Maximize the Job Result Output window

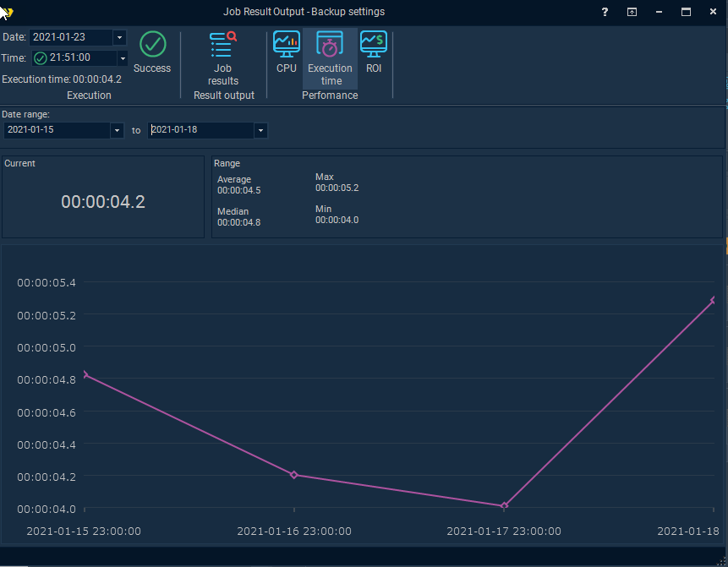686,12
